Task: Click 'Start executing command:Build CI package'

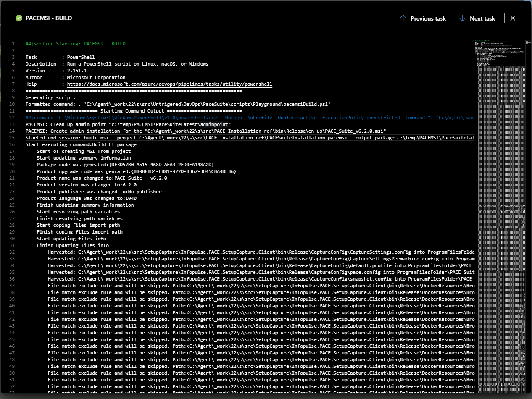Action: click(x=81, y=144)
